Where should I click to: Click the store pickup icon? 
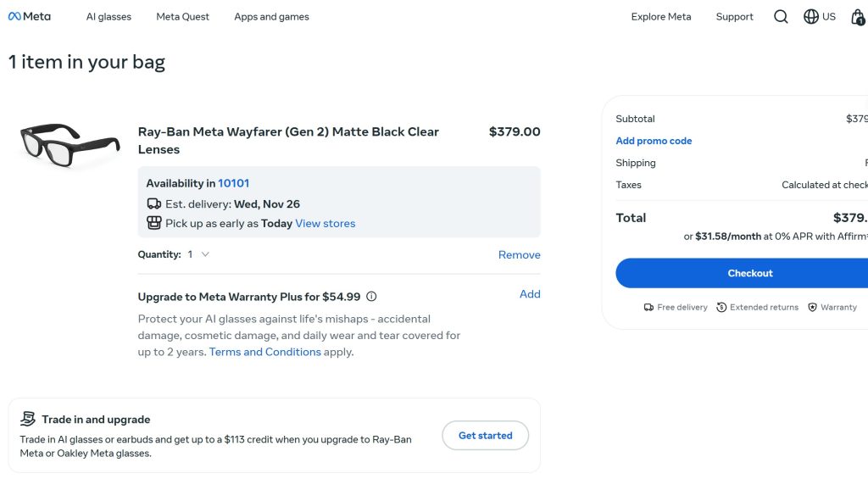pyautogui.click(x=153, y=224)
